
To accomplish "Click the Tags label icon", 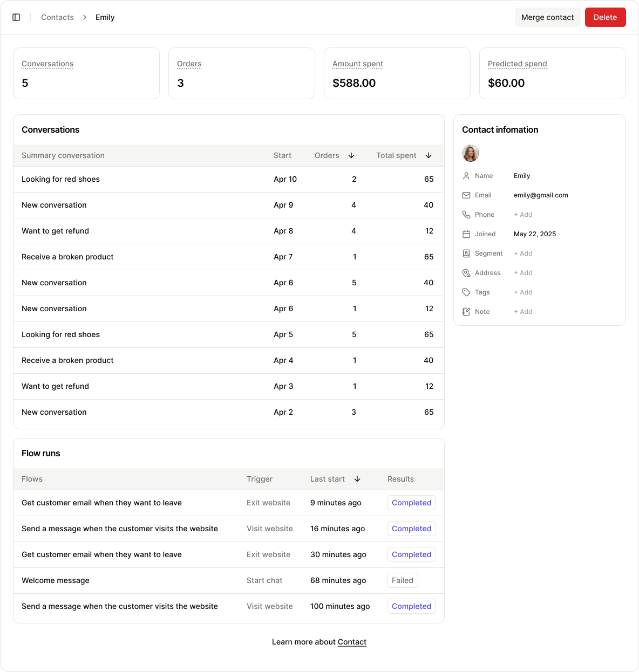I will coord(466,292).
